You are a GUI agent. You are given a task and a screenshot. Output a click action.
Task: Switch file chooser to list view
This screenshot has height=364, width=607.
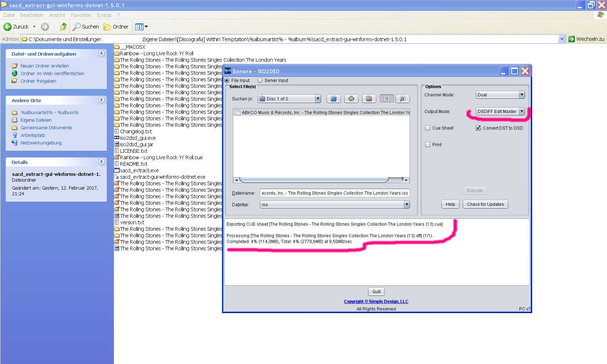click(387, 99)
